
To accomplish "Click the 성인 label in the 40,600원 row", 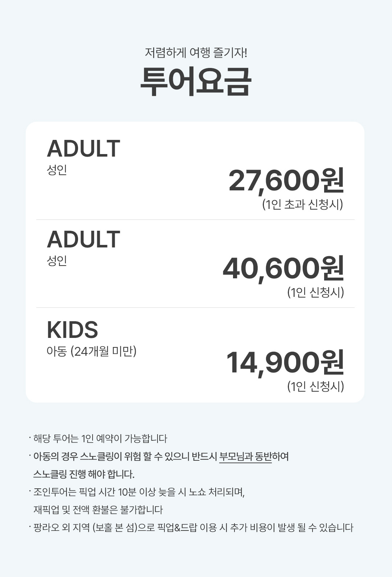I will click(x=57, y=261).
